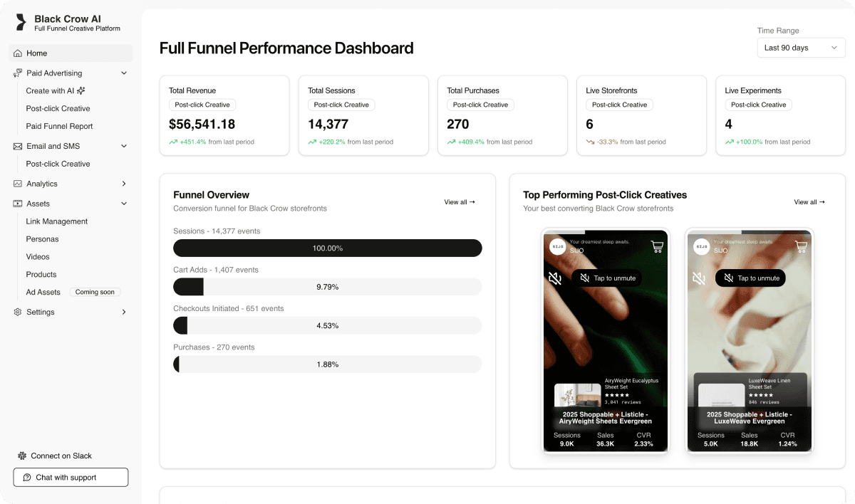Viewport: 855px width, 504px height.
Task: Click Post-click Creative tag in Total Revenue card
Action: tap(202, 105)
